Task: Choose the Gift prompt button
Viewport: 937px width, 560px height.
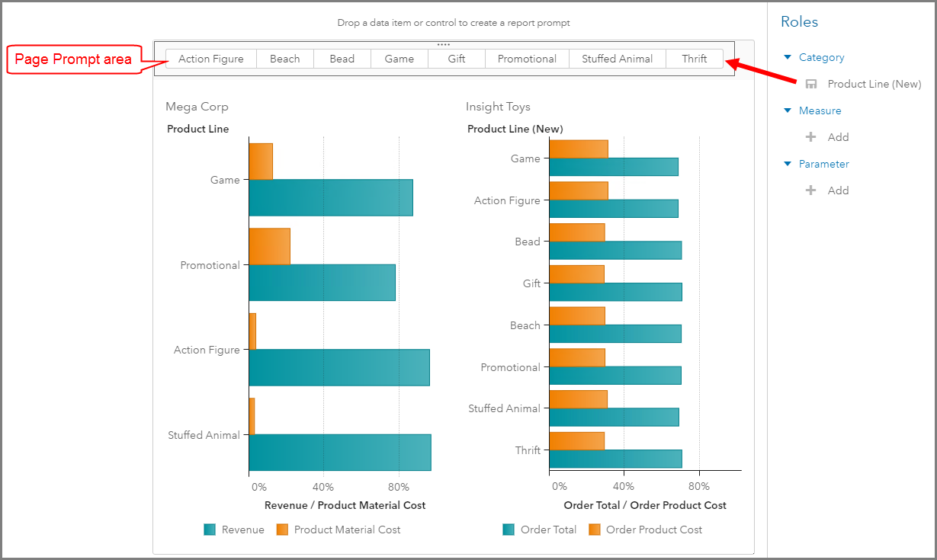Action: pyautogui.click(x=457, y=59)
